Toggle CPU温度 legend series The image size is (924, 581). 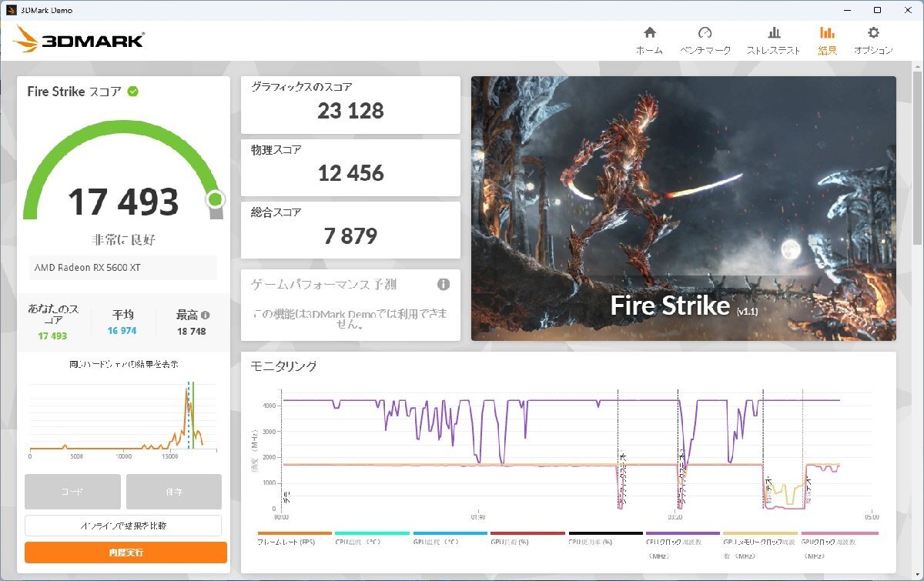click(372, 538)
